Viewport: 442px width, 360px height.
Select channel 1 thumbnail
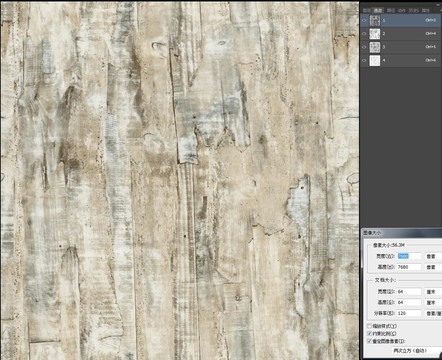(x=375, y=20)
